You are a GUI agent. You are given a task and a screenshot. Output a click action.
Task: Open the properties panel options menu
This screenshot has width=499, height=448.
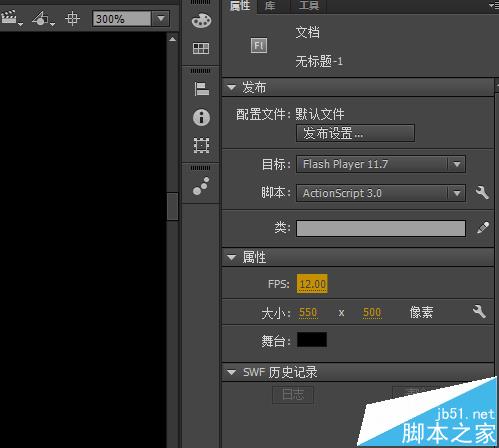click(x=493, y=5)
